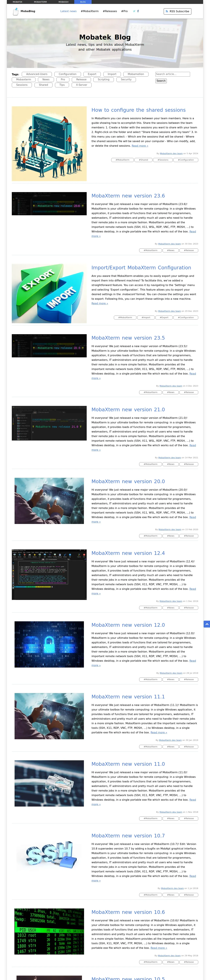The height and width of the screenshot is (980, 210).
Task: Switch to the MOBATEK top bar tab
Action: tap(17, 2)
